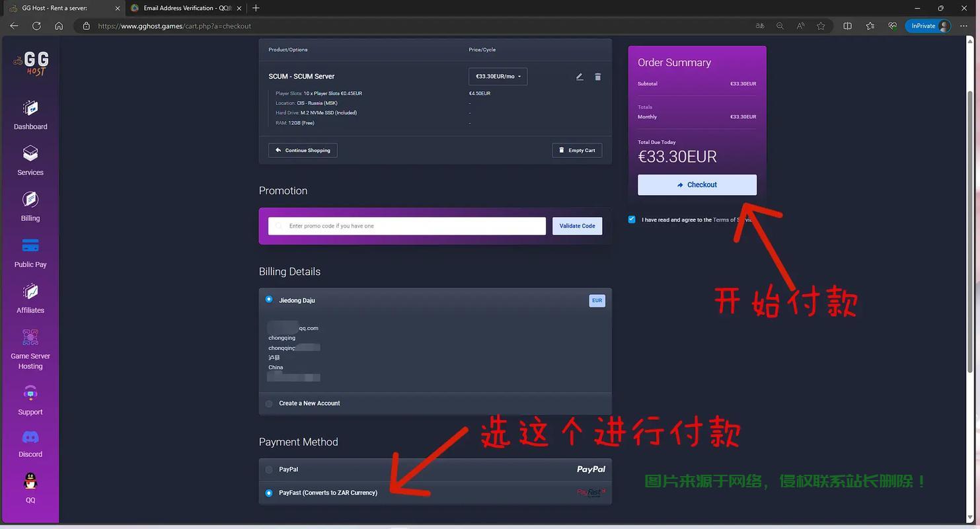Click the GG Host logo
This screenshot has height=529, width=980.
30,63
